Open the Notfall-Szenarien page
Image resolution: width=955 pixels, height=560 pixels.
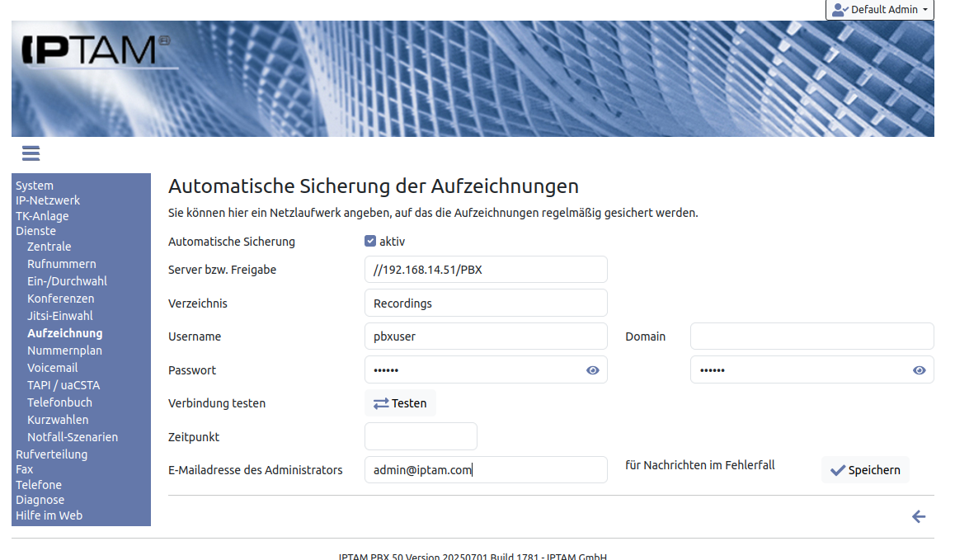tap(73, 437)
